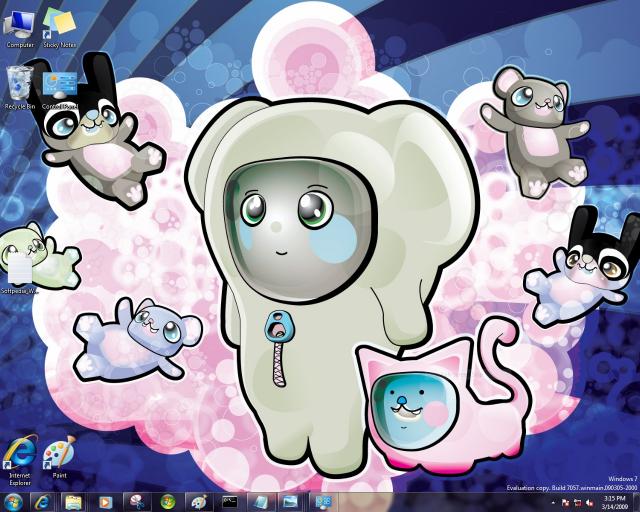
Task: Click the taskbar clock showing 3:15 PM
Action: pos(615,501)
